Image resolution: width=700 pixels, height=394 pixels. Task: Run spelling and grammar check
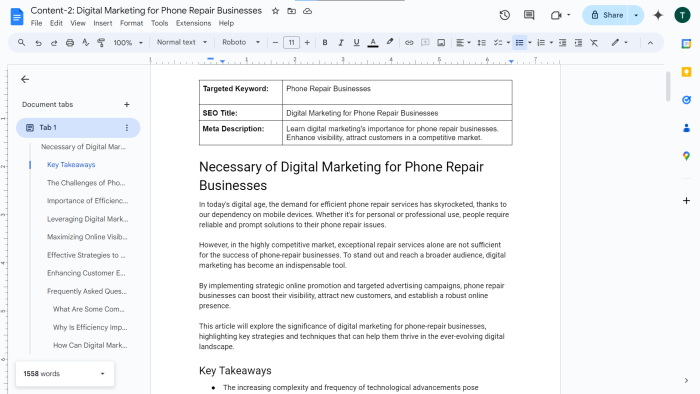point(86,43)
